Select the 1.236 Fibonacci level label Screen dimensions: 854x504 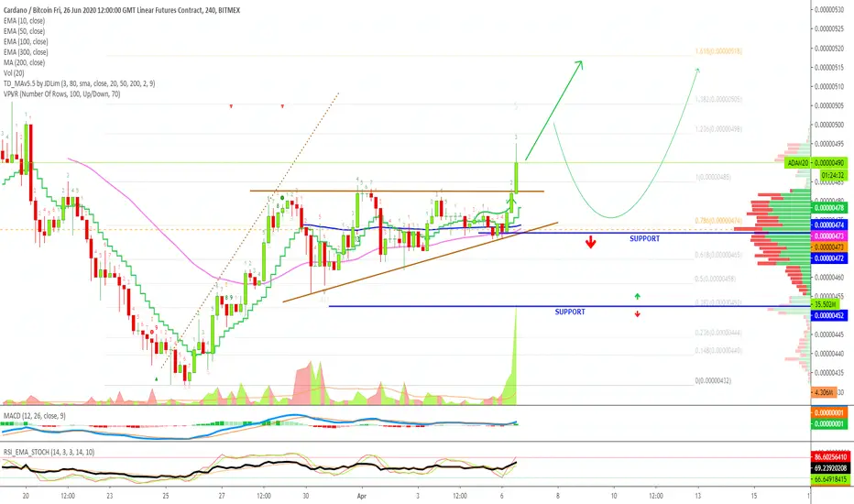(718, 129)
